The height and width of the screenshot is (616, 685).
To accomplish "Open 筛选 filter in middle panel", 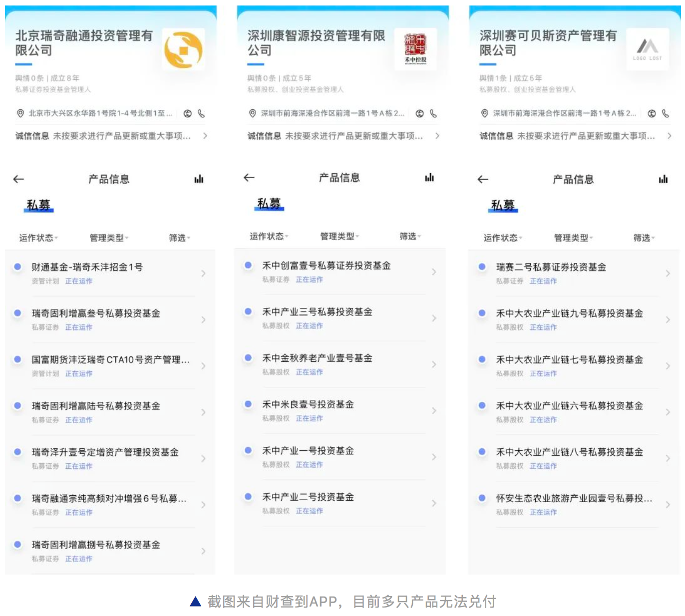I will click(410, 237).
